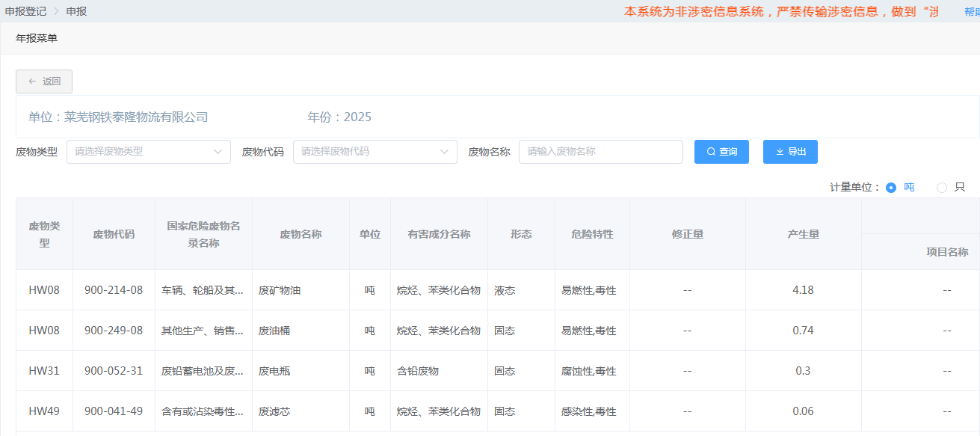980x436 pixels.
Task: Click the 900-052-31 waste code cell
Action: coord(114,371)
